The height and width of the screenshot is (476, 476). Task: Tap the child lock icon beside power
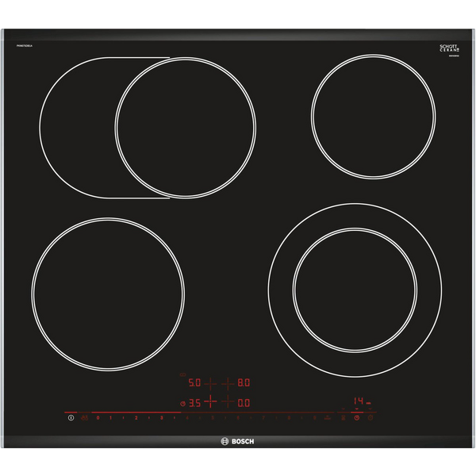click(84, 417)
